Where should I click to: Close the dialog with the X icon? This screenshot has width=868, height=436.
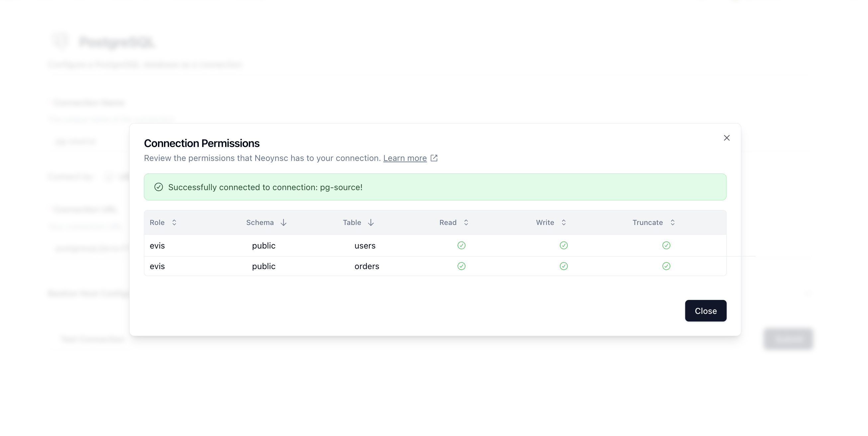727,138
